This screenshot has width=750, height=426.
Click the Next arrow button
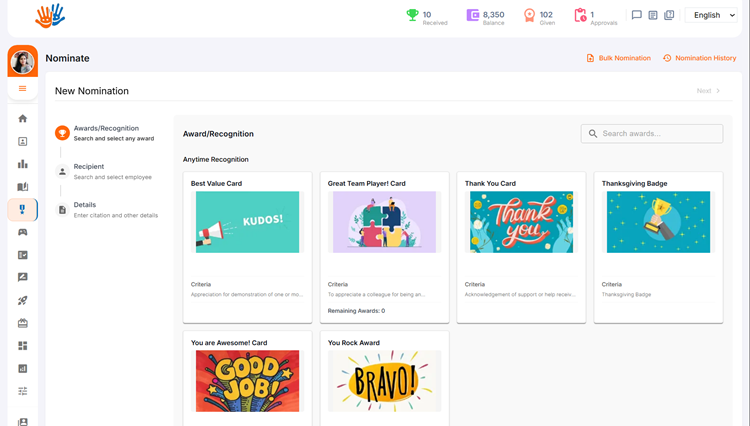tap(709, 91)
